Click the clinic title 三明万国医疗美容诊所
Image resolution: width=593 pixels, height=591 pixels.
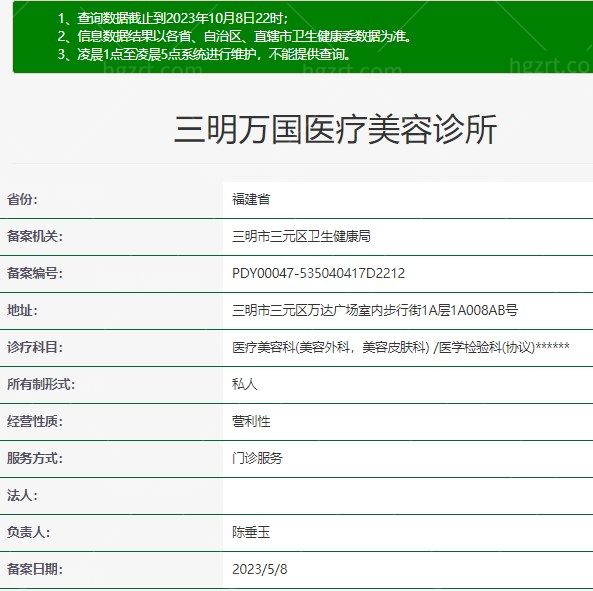click(335, 129)
